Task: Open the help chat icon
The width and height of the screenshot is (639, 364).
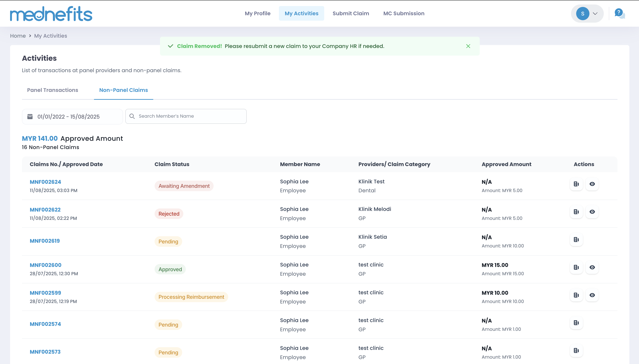Action: pyautogui.click(x=619, y=13)
